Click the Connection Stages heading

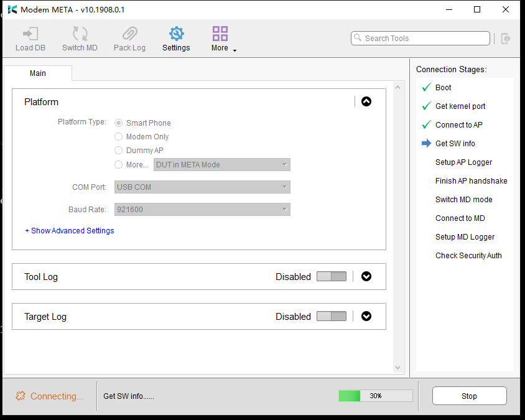click(452, 69)
